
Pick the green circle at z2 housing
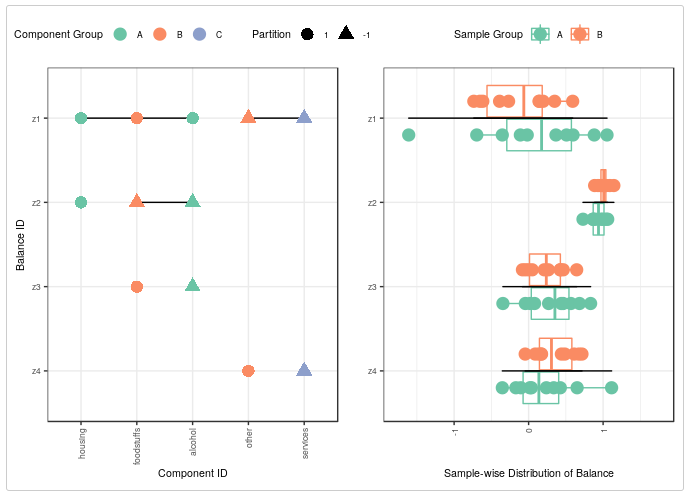point(81,202)
